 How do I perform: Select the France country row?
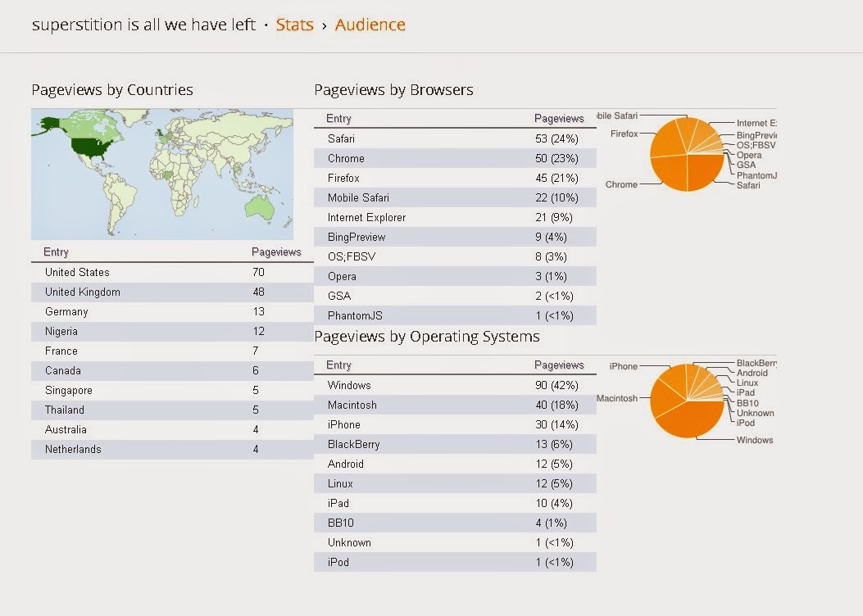coord(172,351)
